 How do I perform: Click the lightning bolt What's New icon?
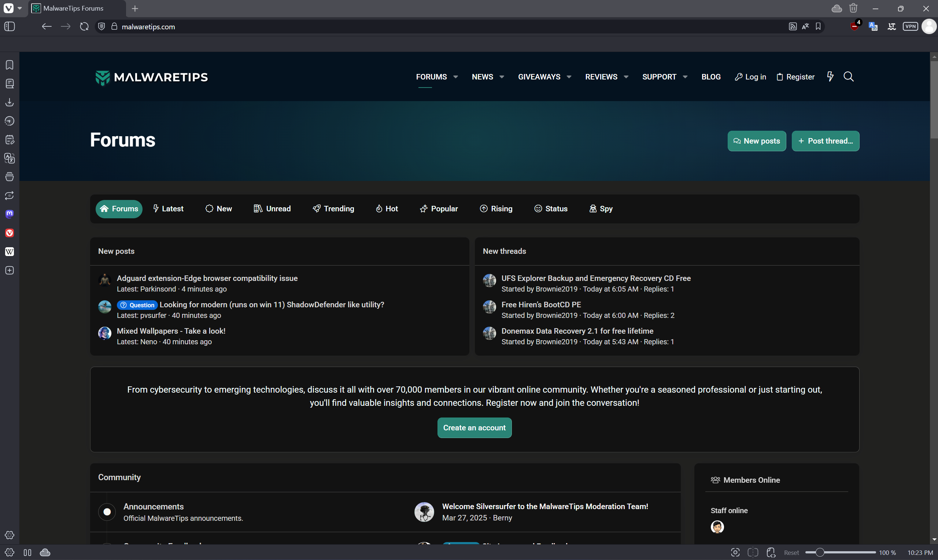830,77
